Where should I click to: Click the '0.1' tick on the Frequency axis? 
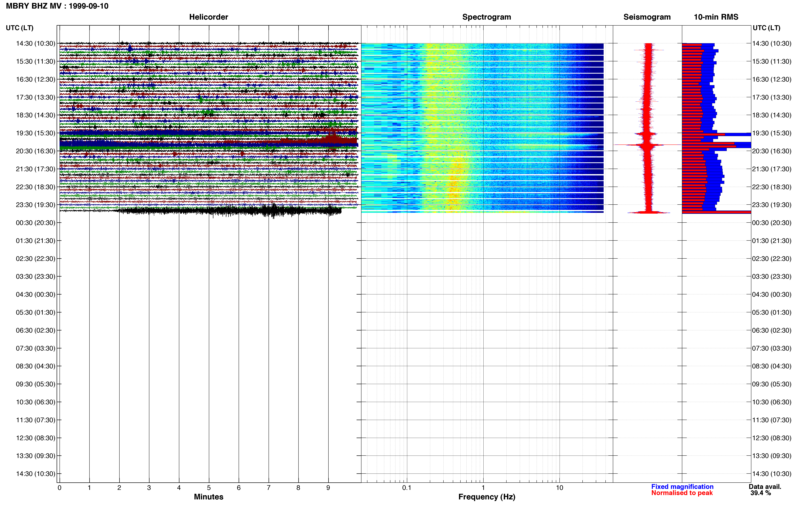pyautogui.click(x=407, y=487)
